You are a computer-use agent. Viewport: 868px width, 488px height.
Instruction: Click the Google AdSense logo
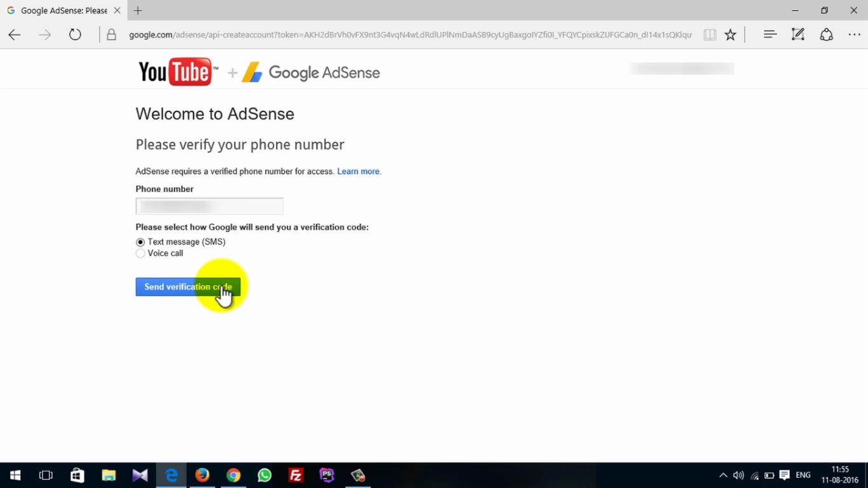tap(311, 72)
